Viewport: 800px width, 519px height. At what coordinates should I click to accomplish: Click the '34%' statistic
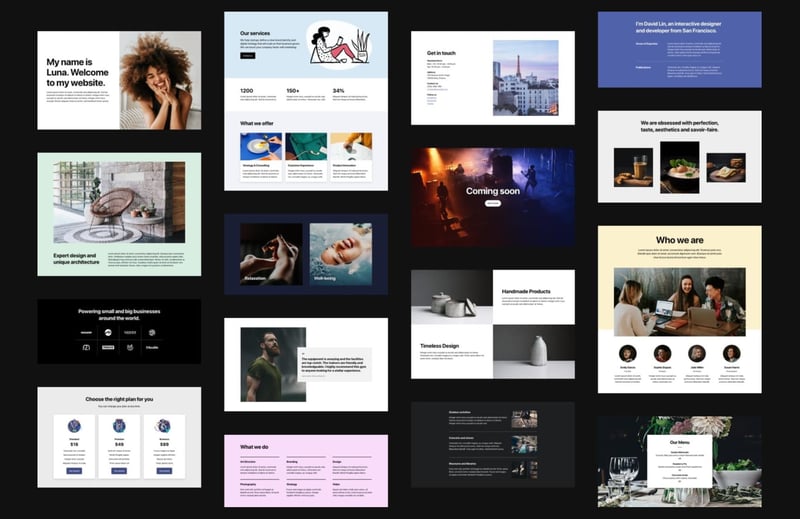339,90
